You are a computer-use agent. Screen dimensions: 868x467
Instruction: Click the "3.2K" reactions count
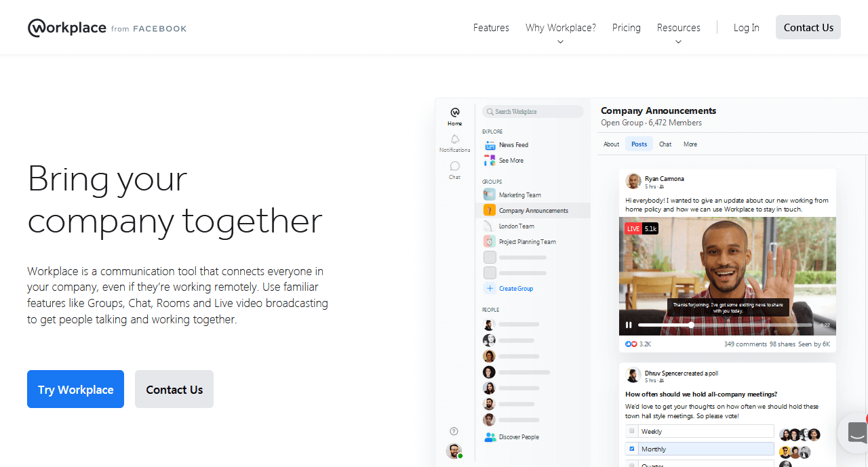click(x=645, y=344)
